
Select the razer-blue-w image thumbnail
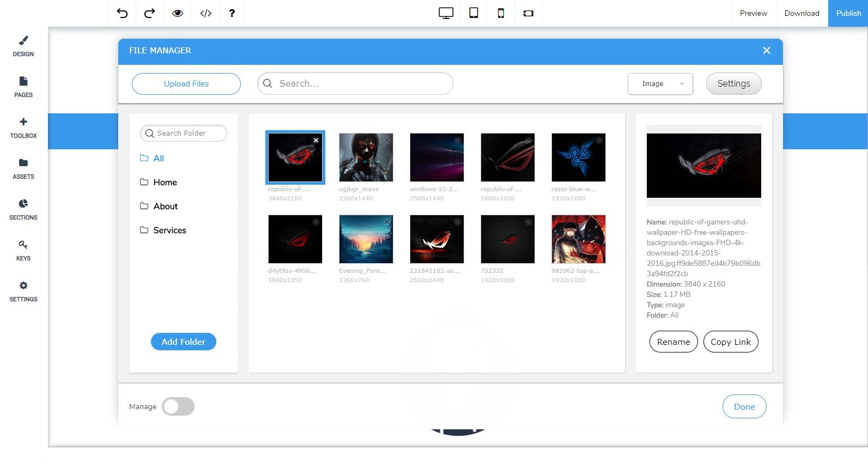(x=579, y=157)
